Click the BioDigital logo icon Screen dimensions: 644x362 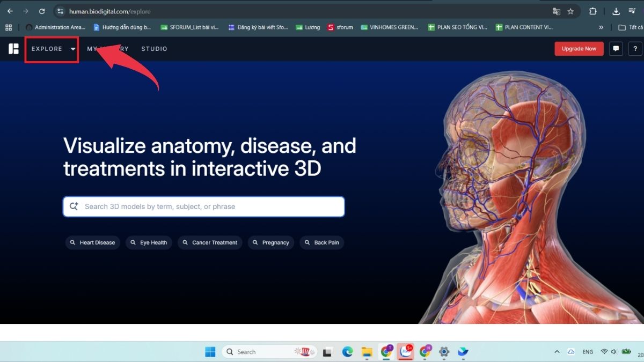pos(13,49)
